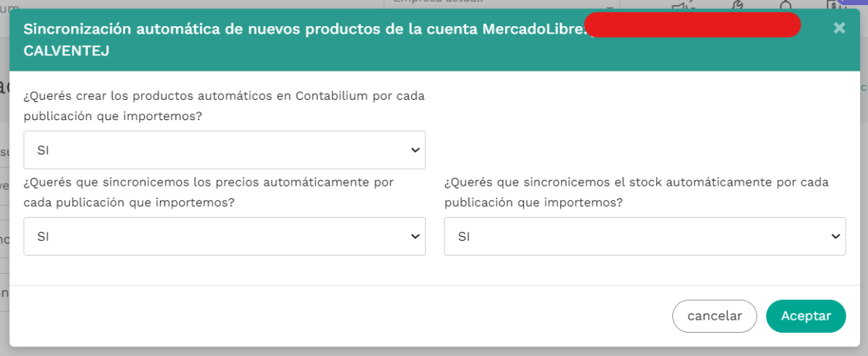The height and width of the screenshot is (356, 868).
Task: Open the bell notifications icon
Action: [x=786, y=4]
